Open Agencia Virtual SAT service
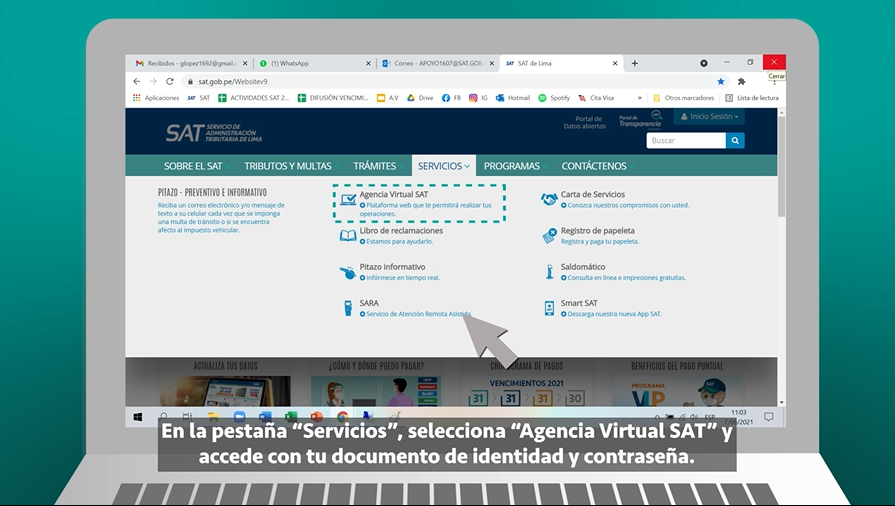 click(393, 194)
